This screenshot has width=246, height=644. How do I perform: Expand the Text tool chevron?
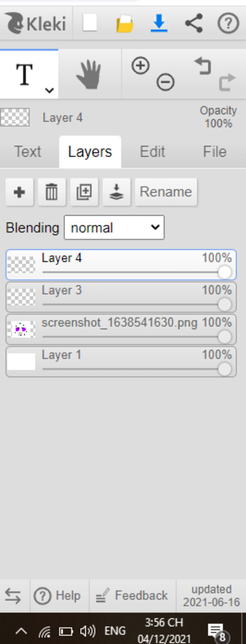coord(49,90)
